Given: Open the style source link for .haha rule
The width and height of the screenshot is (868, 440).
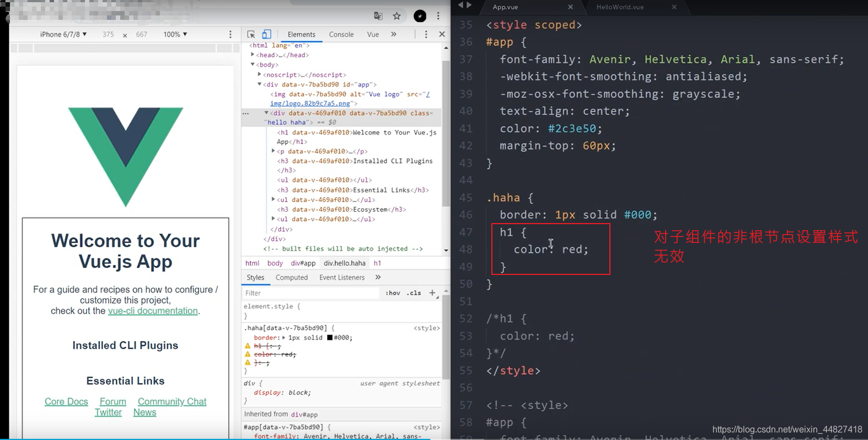Looking at the screenshot, I should pos(427,328).
